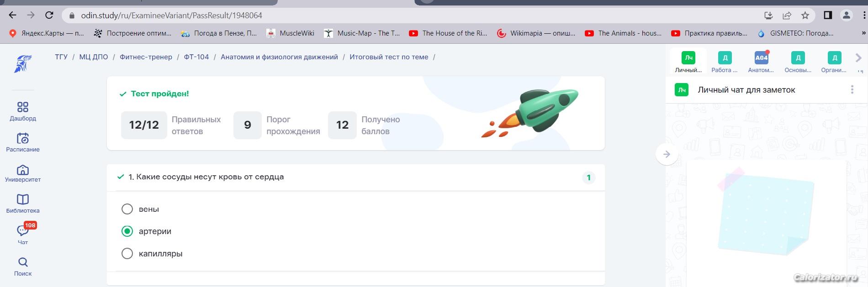Click the browser address bar URL
The image size is (868, 287).
point(172,16)
